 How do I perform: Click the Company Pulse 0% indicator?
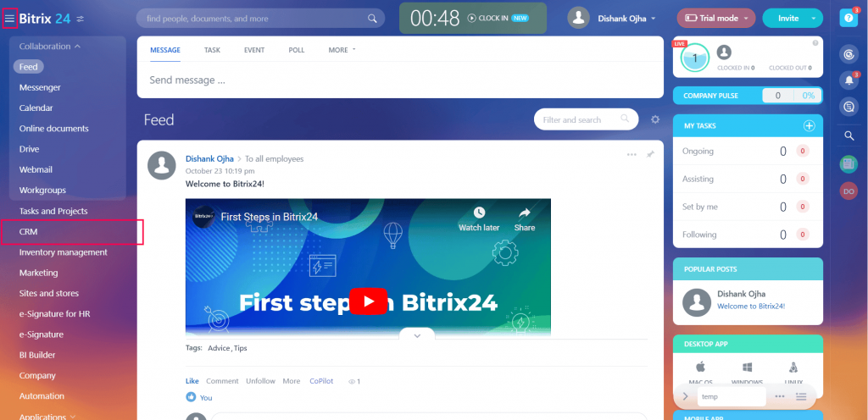click(808, 96)
